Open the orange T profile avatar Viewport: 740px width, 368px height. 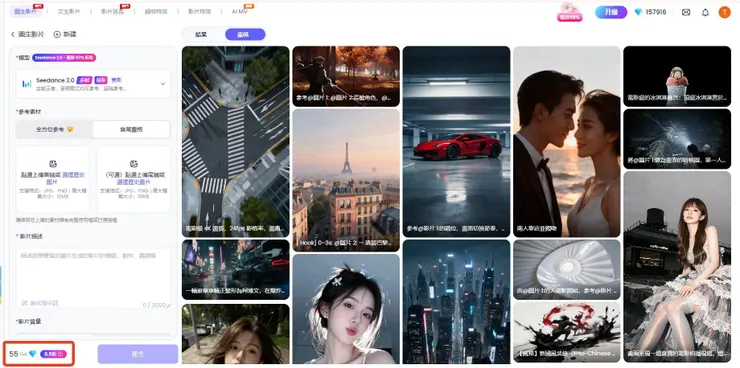click(724, 12)
